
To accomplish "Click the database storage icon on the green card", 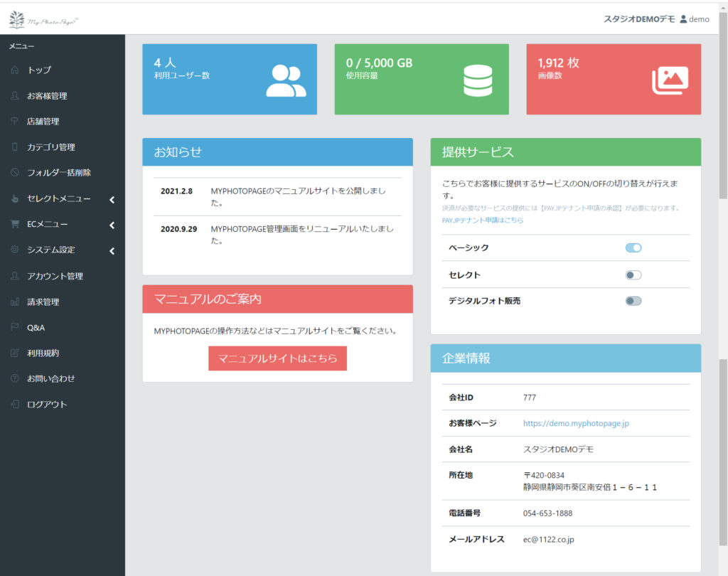I will click(x=477, y=80).
